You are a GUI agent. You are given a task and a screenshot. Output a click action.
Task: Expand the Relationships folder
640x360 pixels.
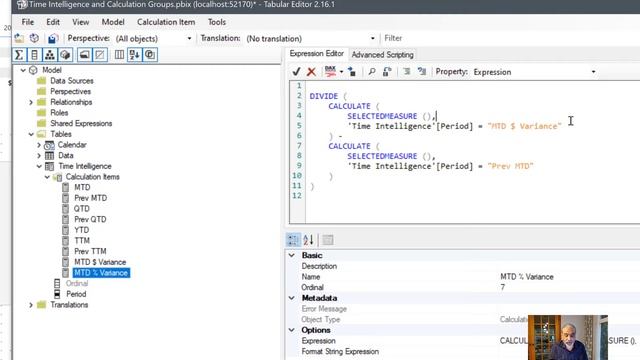pyautogui.click(x=31, y=102)
